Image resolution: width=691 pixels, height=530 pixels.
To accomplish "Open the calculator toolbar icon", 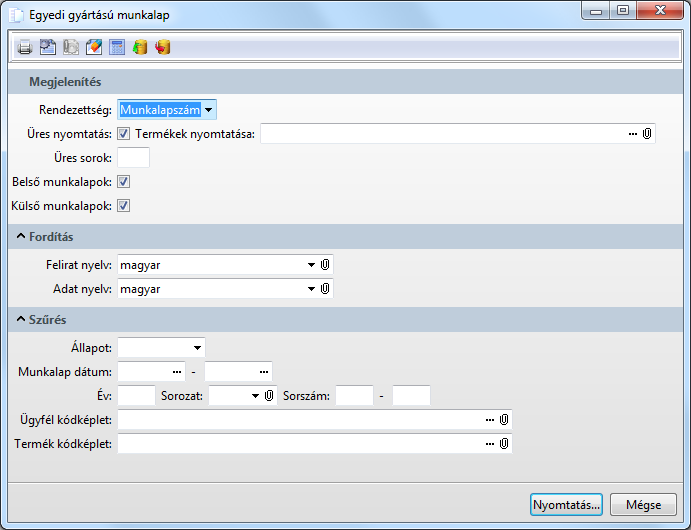I will click(117, 47).
